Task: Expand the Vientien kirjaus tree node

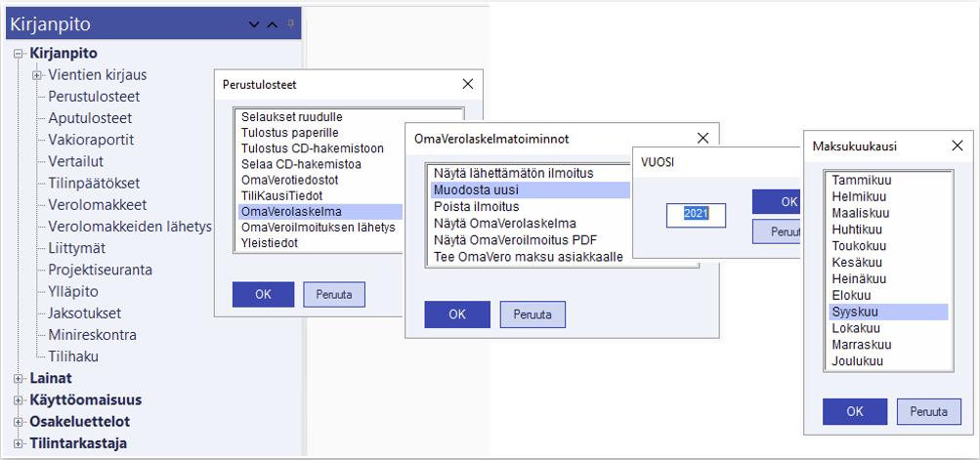Action: pyautogui.click(x=37, y=75)
